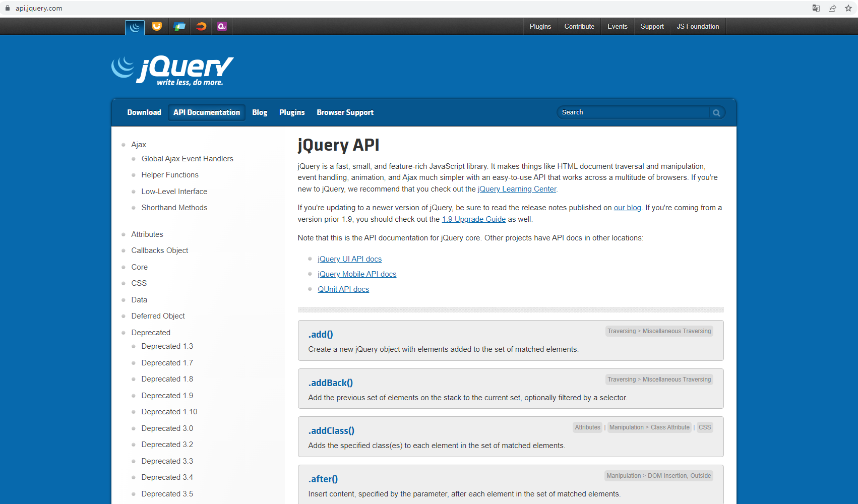Open the .addClass() method entry
858x504 pixels.
point(331,431)
